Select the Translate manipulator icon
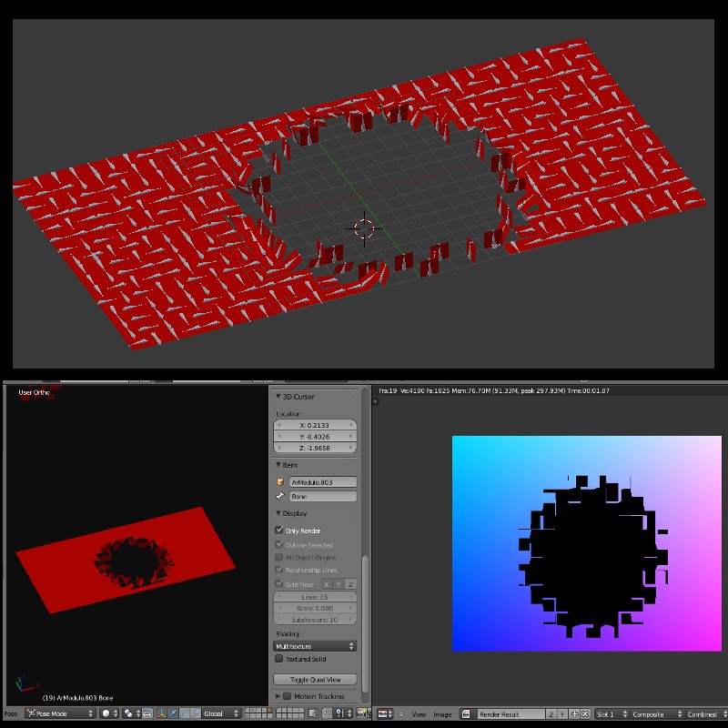The height and width of the screenshot is (728, 728). point(173,713)
